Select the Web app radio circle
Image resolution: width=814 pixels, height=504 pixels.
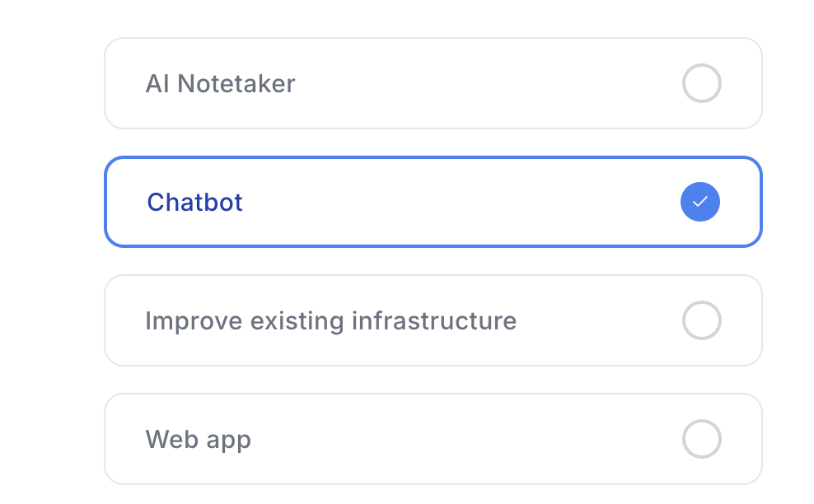point(701,439)
